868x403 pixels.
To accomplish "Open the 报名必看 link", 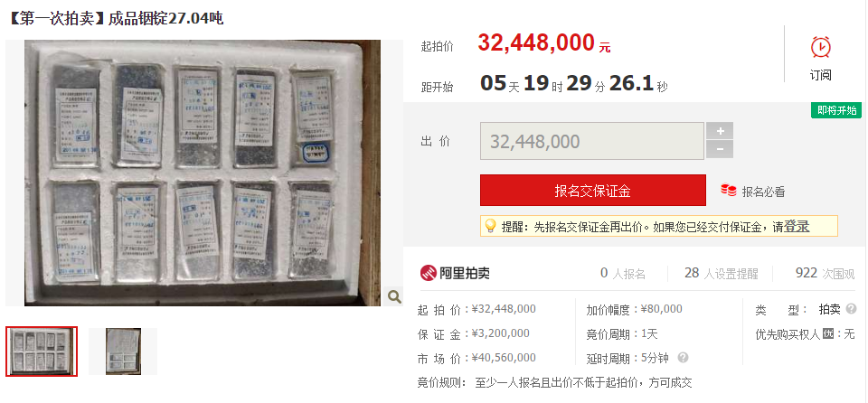I will (x=763, y=192).
